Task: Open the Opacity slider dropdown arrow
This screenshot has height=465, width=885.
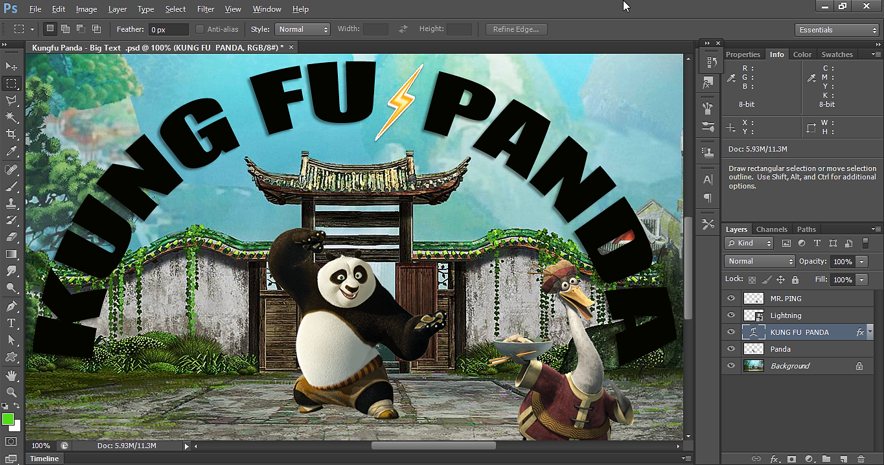Action: coord(862,261)
